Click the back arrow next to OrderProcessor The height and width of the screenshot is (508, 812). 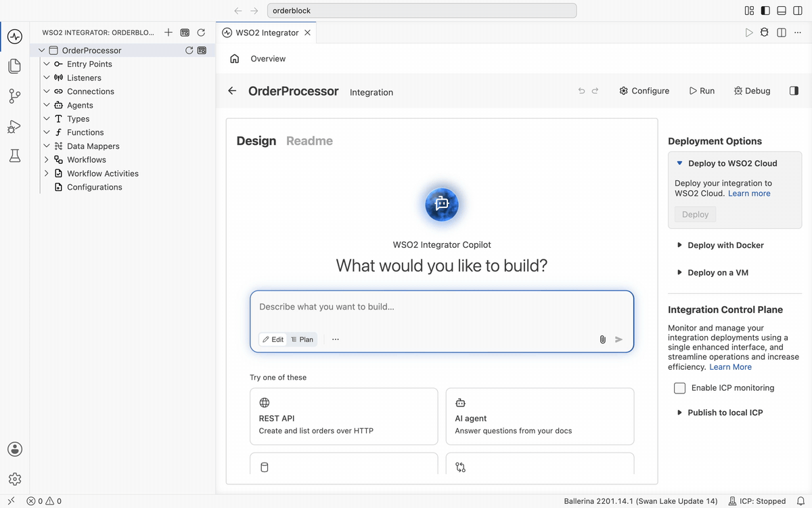tap(232, 91)
